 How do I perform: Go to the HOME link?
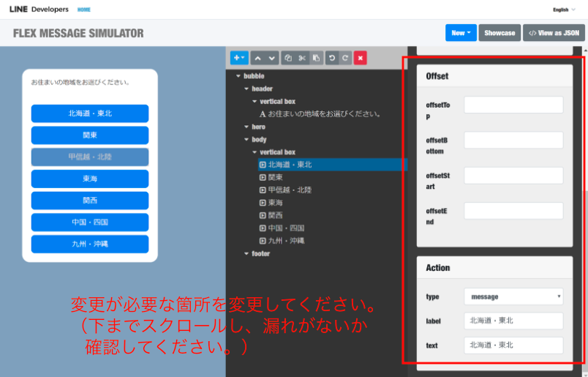(x=84, y=10)
